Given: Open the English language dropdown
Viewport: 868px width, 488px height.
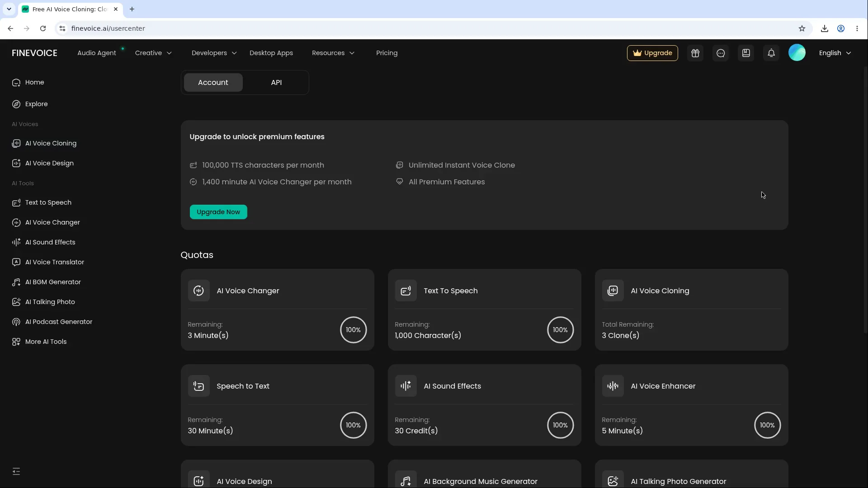Looking at the screenshot, I should tap(835, 53).
